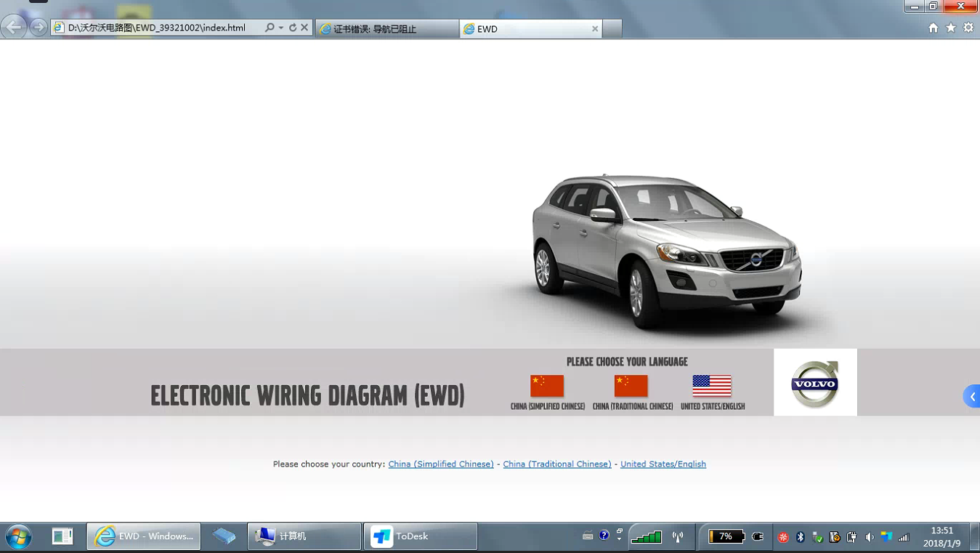This screenshot has height=553, width=980.
Task: Click the red circular tray icon
Action: (x=783, y=538)
